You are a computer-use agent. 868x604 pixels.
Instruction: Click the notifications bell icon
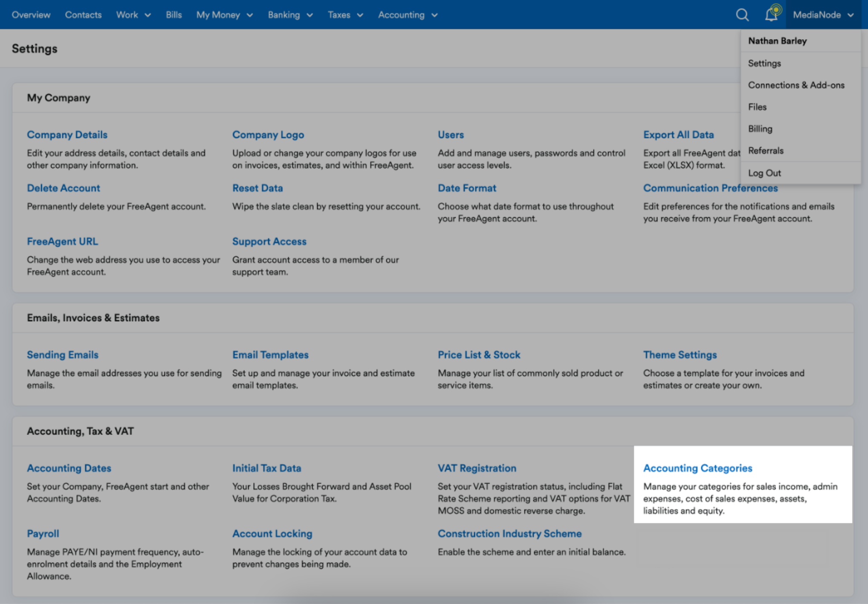771,15
